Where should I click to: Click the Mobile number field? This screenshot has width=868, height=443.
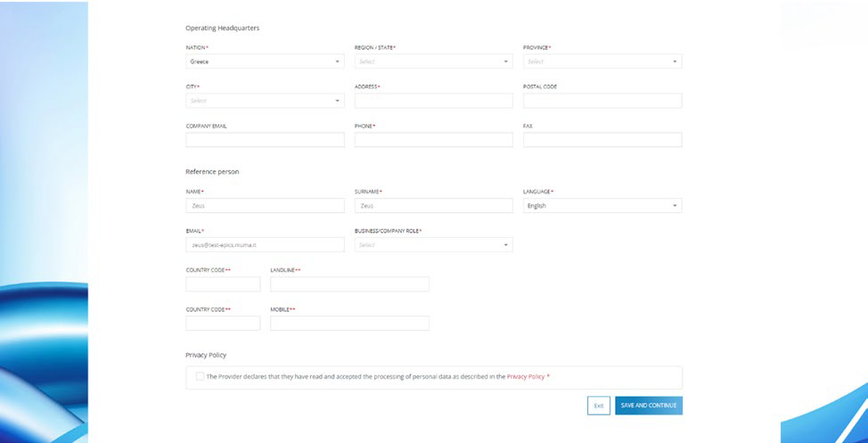tap(349, 324)
